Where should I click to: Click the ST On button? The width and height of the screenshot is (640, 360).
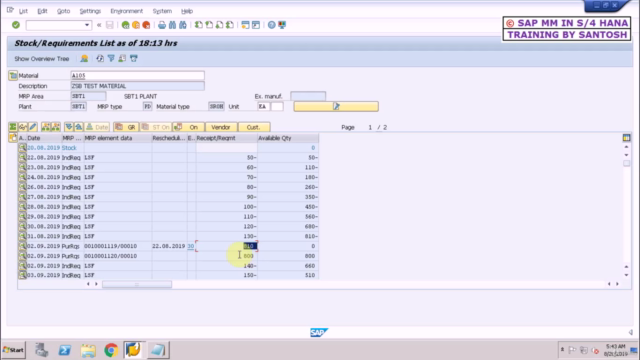[156, 127]
